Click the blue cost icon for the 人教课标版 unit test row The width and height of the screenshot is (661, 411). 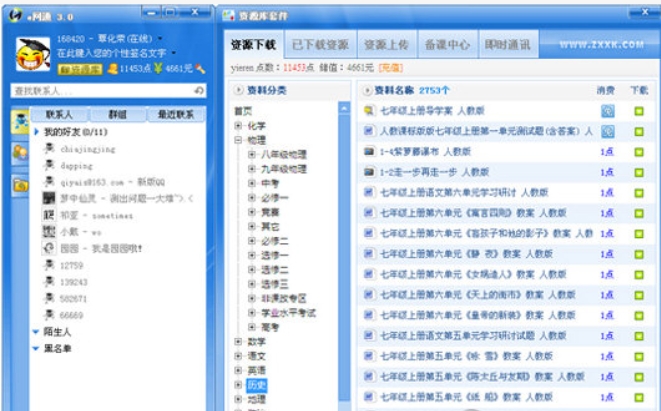[x=607, y=132]
